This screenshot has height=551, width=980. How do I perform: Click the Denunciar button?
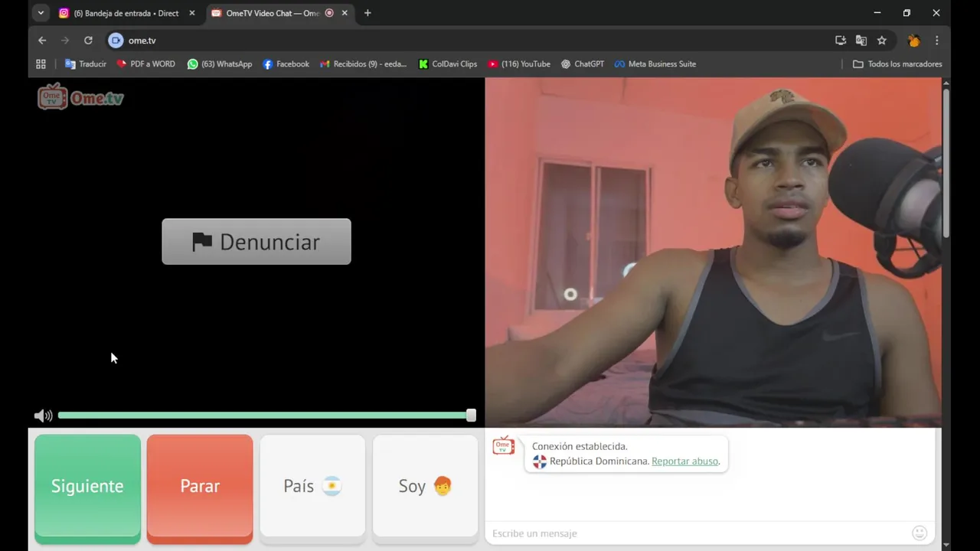pos(256,242)
